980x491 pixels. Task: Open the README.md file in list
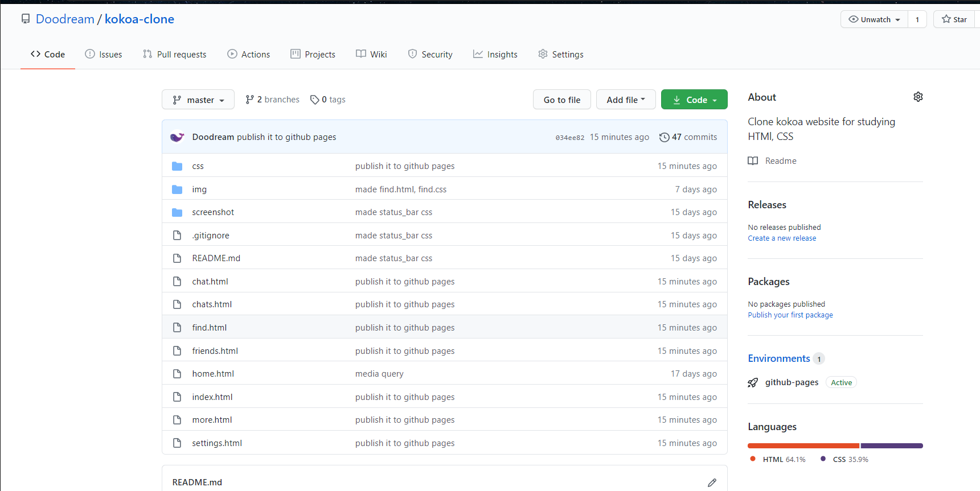[216, 258]
